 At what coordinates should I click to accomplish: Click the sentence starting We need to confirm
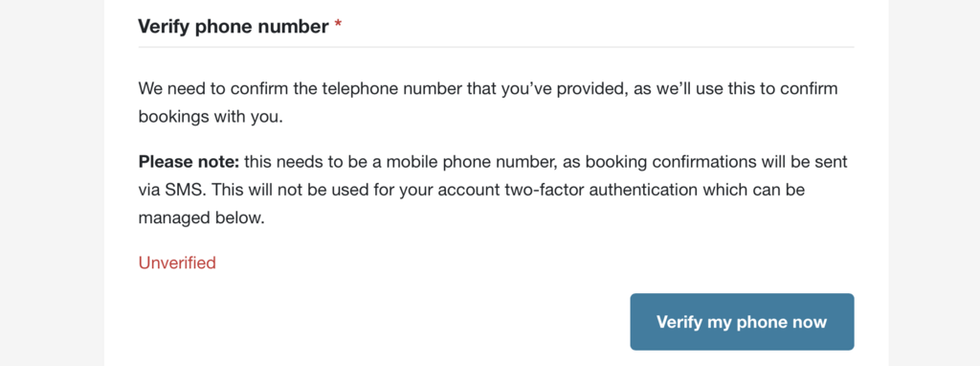click(487, 103)
